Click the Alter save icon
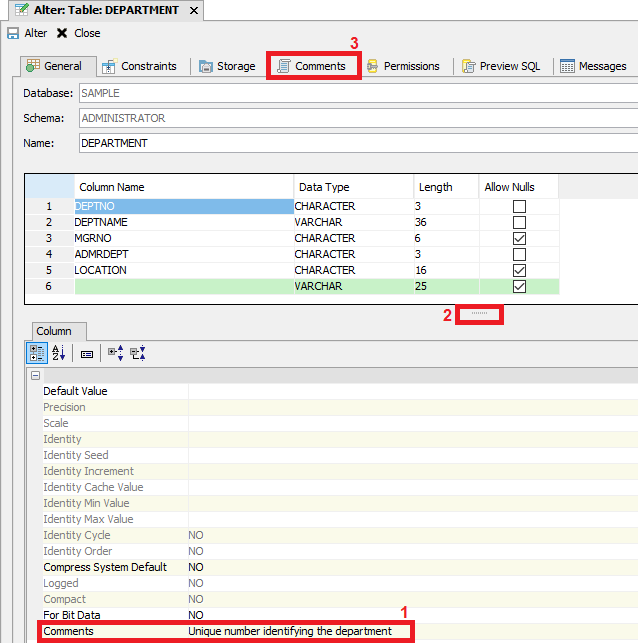The width and height of the screenshot is (638, 643). 12,33
